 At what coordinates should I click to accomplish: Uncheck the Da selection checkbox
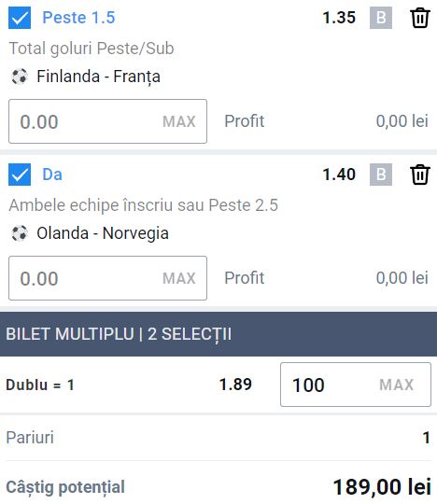(20, 175)
